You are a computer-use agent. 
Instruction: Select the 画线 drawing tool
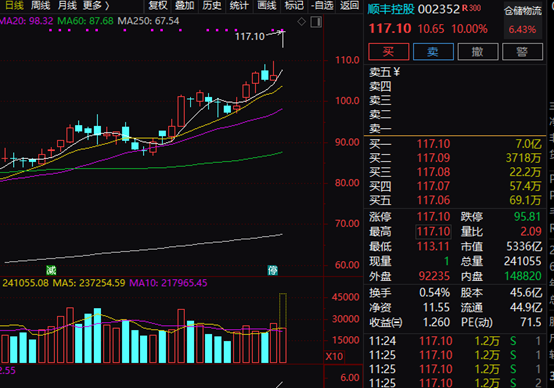(x=266, y=5)
